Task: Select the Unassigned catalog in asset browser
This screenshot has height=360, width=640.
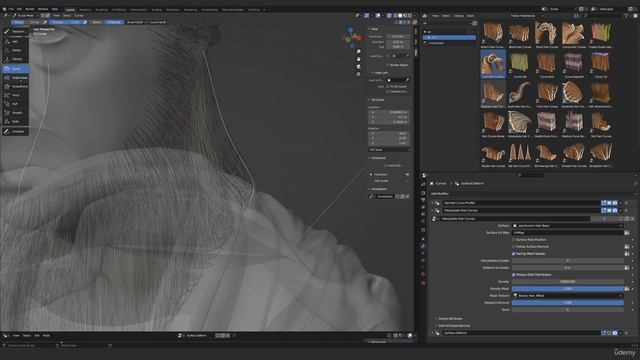Action: coord(436,43)
